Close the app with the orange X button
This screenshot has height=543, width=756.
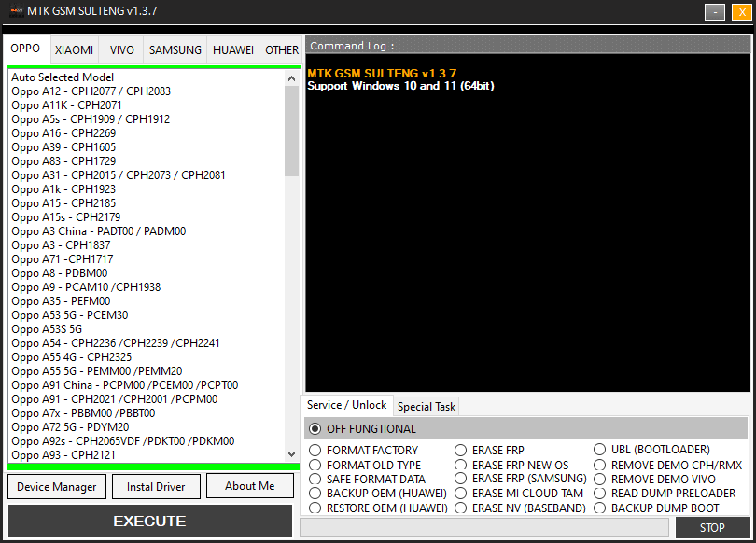(740, 12)
